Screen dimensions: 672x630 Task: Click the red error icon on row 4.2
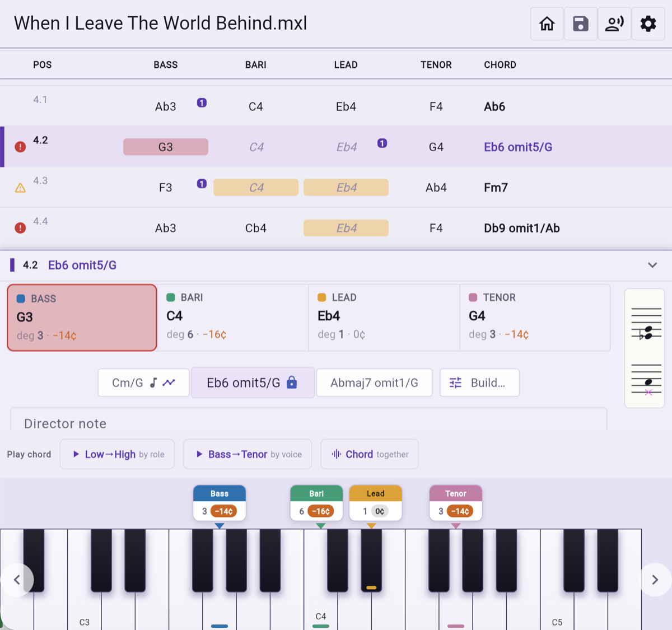[20, 147]
